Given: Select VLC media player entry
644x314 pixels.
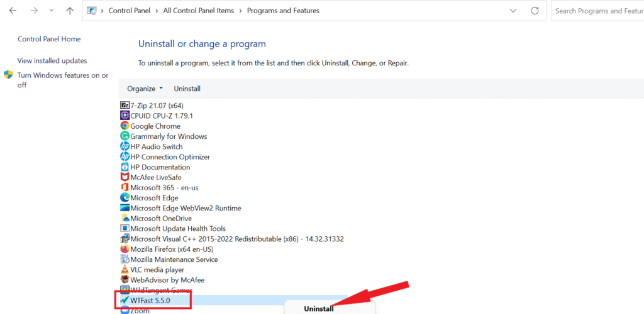Looking at the screenshot, I should point(157,269).
